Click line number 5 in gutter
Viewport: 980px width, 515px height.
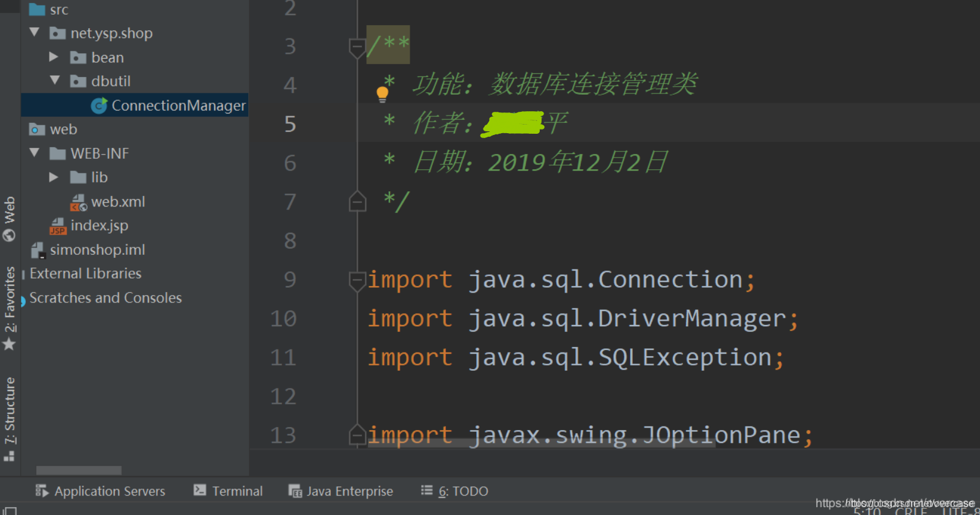point(290,125)
